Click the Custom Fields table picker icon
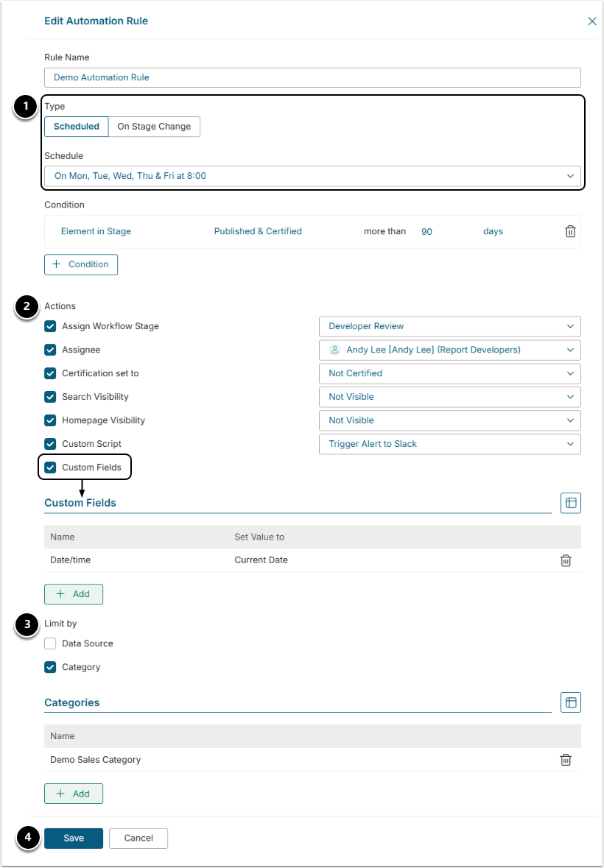604x868 pixels. tap(571, 503)
